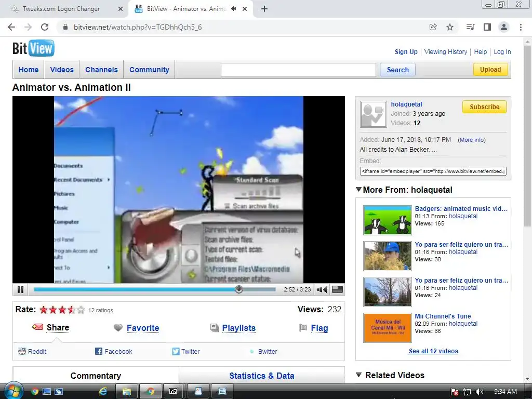Click the Help link
Image resolution: width=532 pixels, height=399 pixels.
(480, 52)
